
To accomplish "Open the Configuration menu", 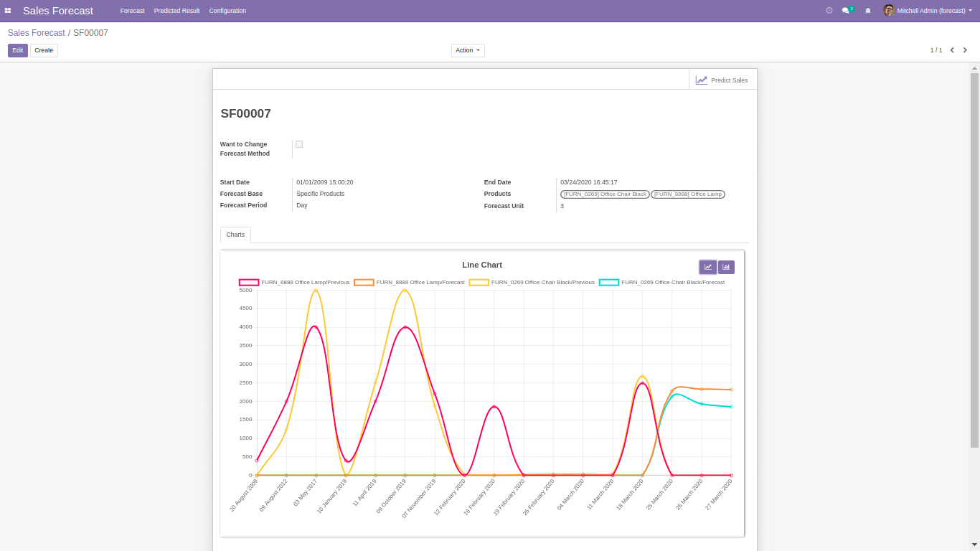I will point(227,11).
